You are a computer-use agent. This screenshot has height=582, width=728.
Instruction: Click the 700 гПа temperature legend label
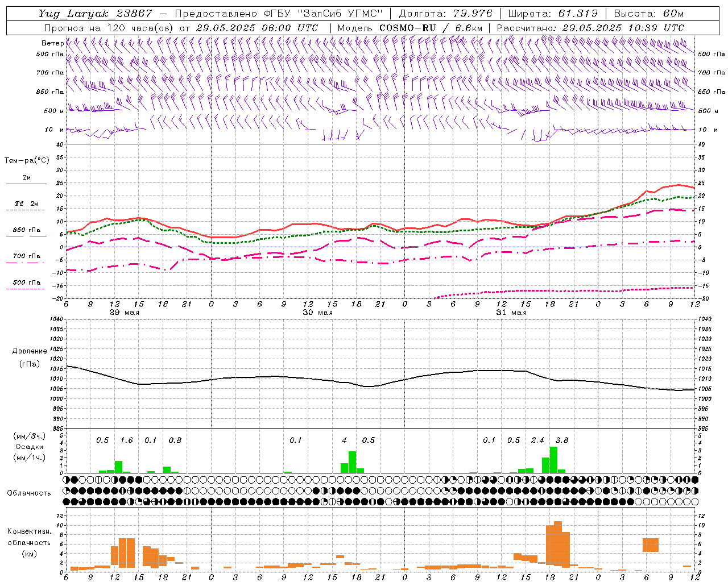(26, 256)
